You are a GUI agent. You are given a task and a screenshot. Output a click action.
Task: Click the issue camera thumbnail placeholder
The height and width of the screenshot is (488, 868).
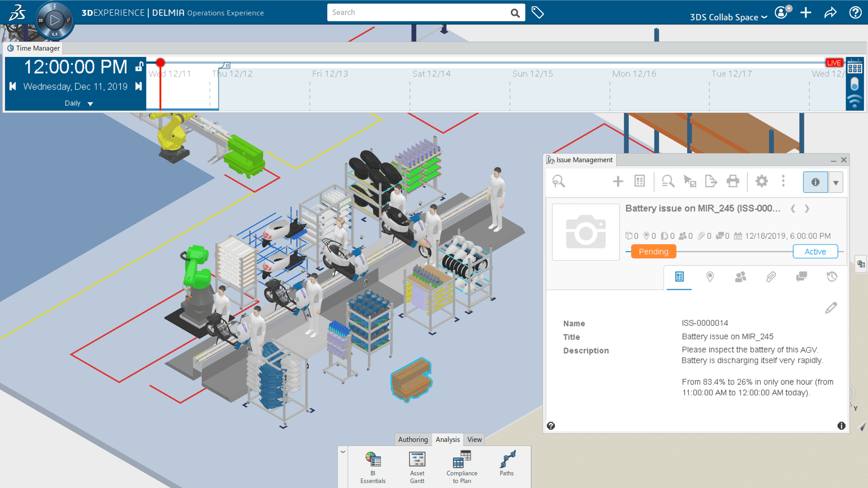[x=586, y=232]
